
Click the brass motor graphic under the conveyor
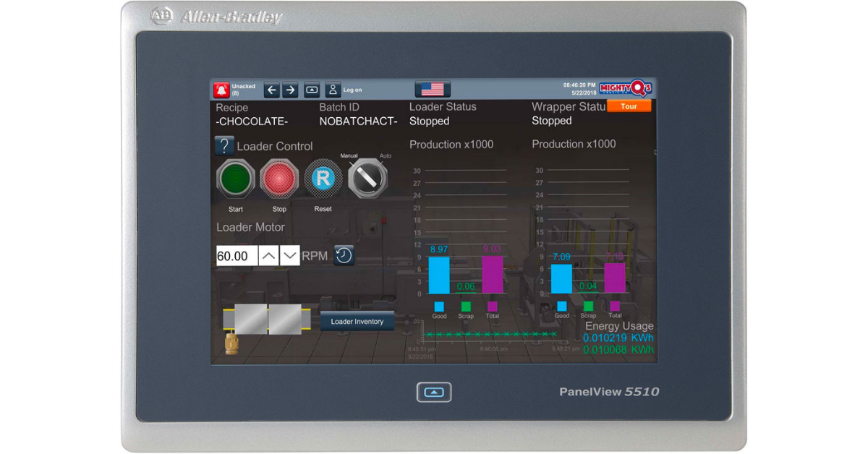[x=233, y=344]
